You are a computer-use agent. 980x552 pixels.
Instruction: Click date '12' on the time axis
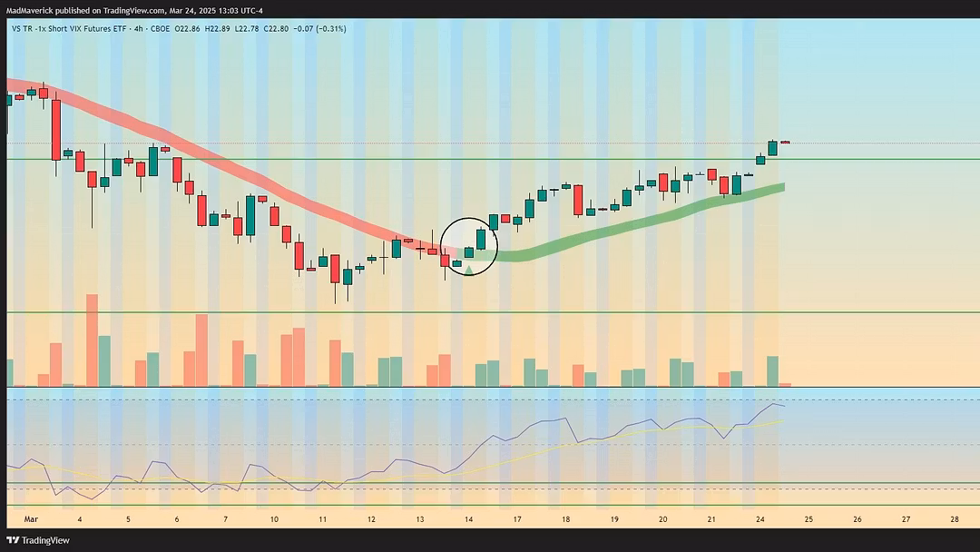(x=371, y=519)
